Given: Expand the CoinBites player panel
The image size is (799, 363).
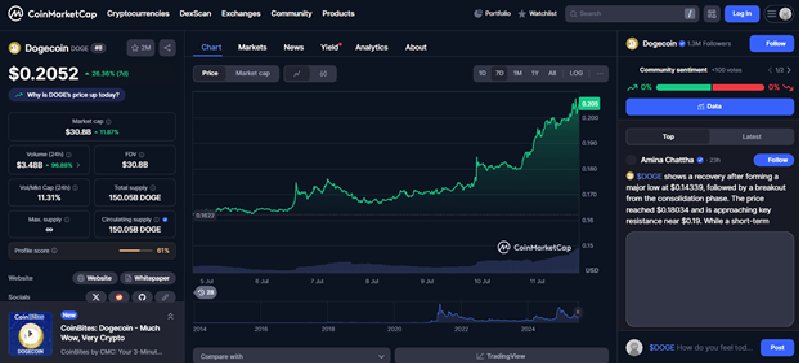Looking at the screenshot, I should (171, 317).
